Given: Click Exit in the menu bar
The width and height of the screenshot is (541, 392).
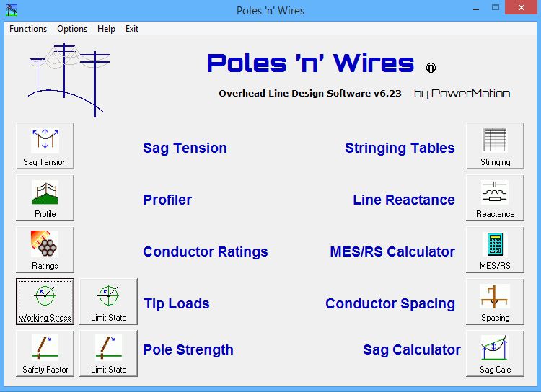Looking at the screenshot, I should [132, 29].
